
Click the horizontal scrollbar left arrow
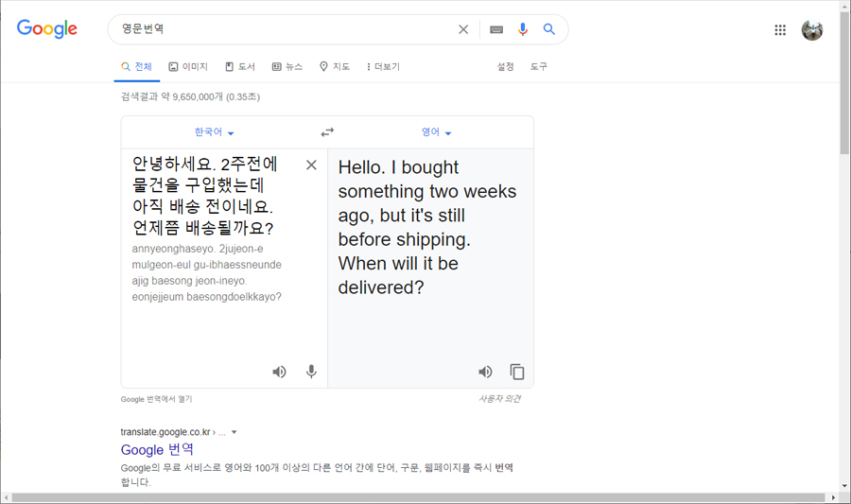click(6, 497)
